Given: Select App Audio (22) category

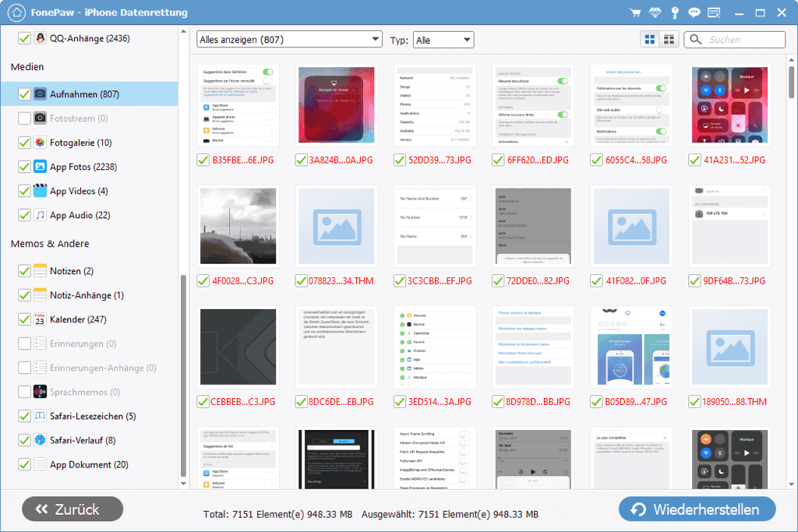Looking at the screenshot, I should tap(80, 215).
